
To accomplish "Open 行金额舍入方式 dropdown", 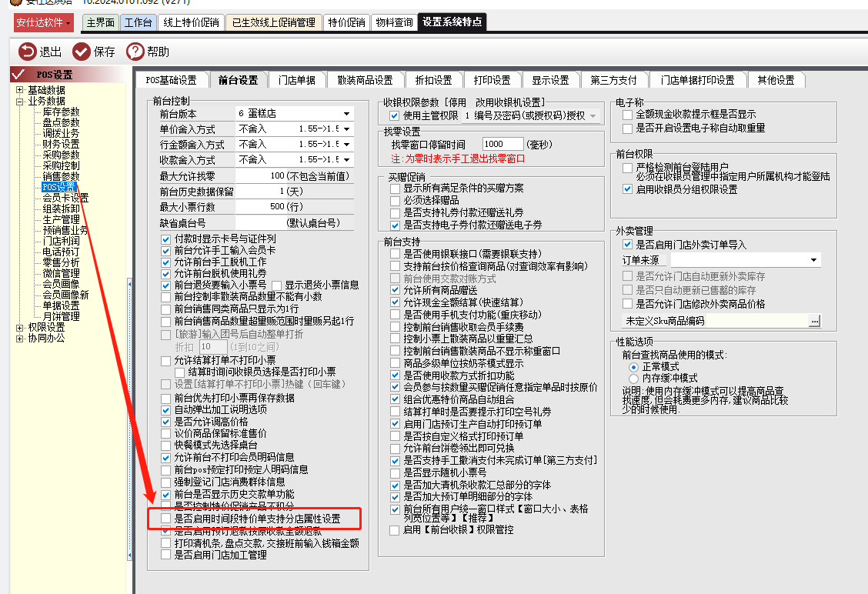I will [x=346, y=145].
